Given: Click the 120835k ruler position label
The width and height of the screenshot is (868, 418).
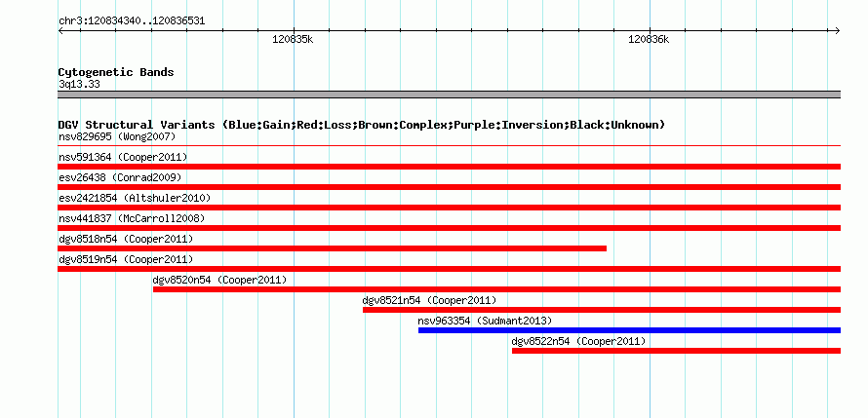Looking at the screenshot, I should [x=293, y=39].
